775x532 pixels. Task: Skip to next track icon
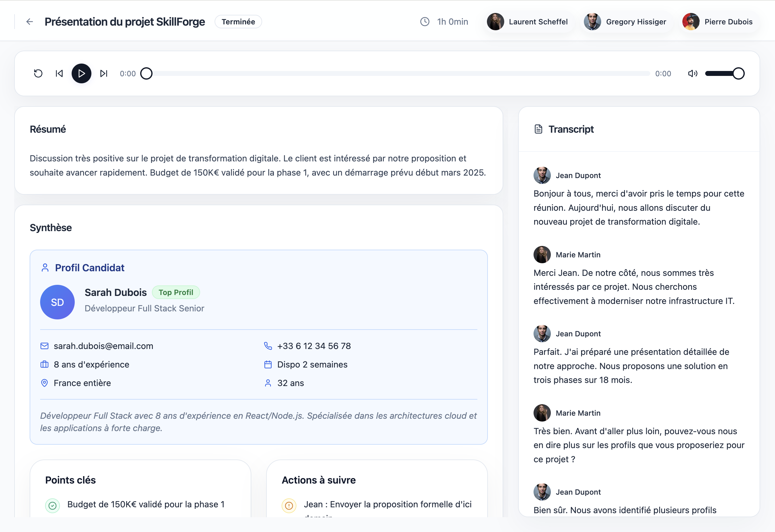[104, 73]
